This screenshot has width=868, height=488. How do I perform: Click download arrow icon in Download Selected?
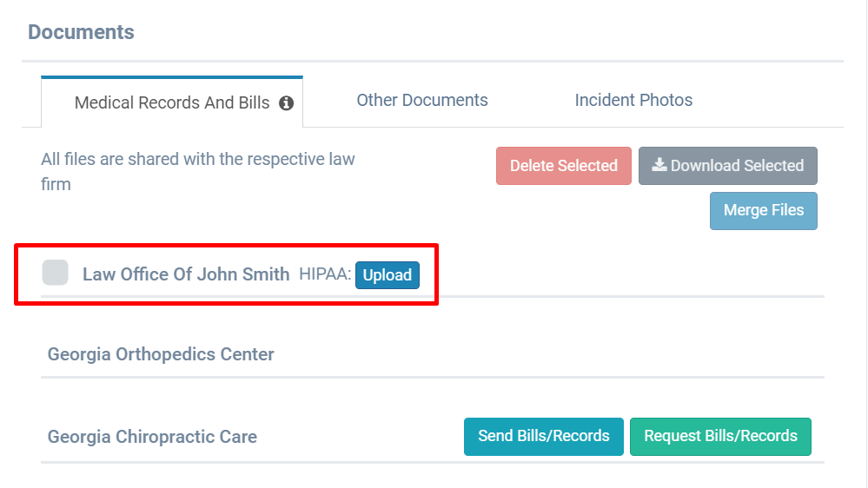[x=659, y=165]
